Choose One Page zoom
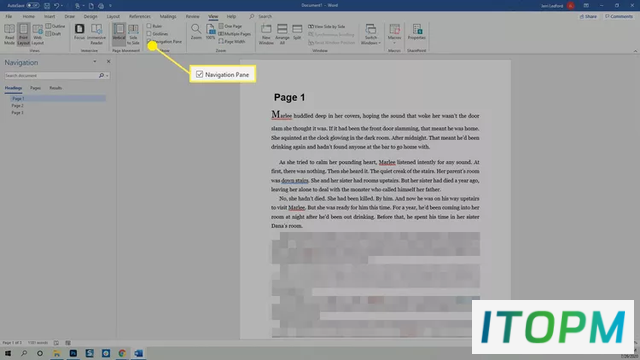This screenshot has width=640, height=360. click(230, 26)
